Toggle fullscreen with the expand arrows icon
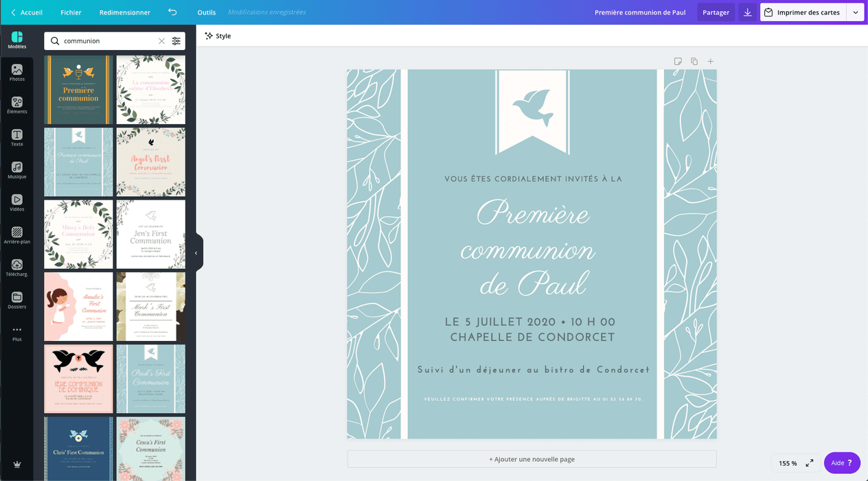Screen dimensions: 868x481 coord(809,462)
